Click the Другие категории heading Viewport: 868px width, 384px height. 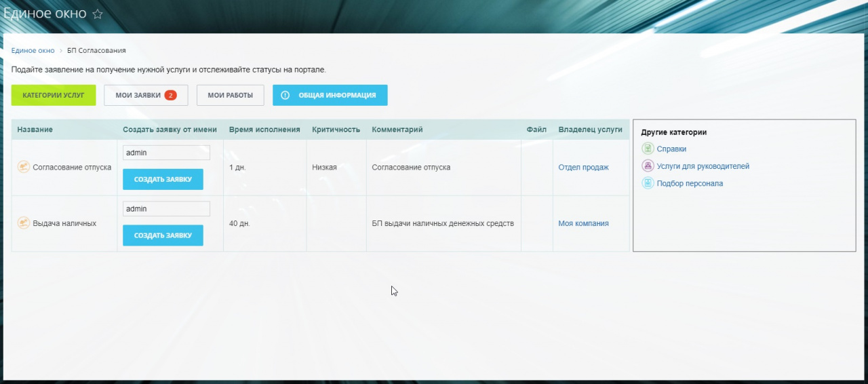pyautogui.click(x=674, y=132)
